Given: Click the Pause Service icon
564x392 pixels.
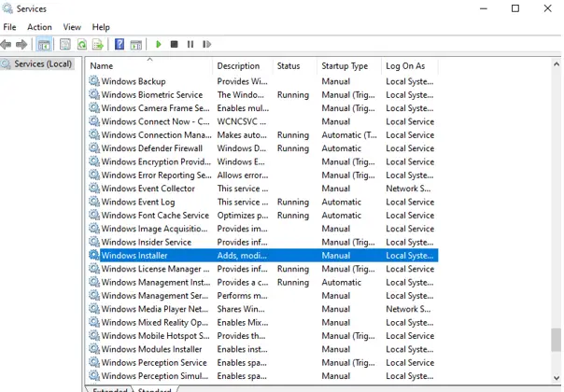Looking at the screenshot, I should 190,44.
